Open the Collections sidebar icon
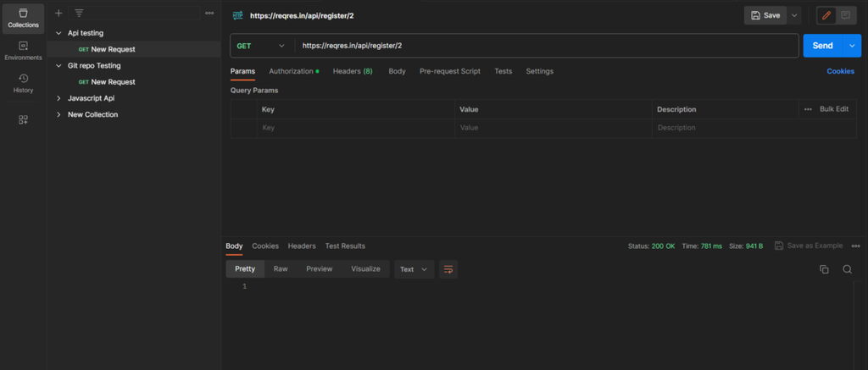868x370 pixels. pos(23,19)
